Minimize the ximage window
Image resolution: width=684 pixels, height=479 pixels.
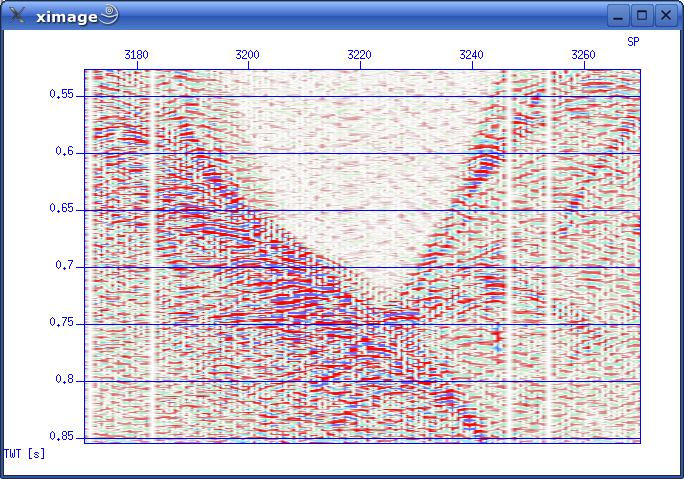[x=619, y=15]
